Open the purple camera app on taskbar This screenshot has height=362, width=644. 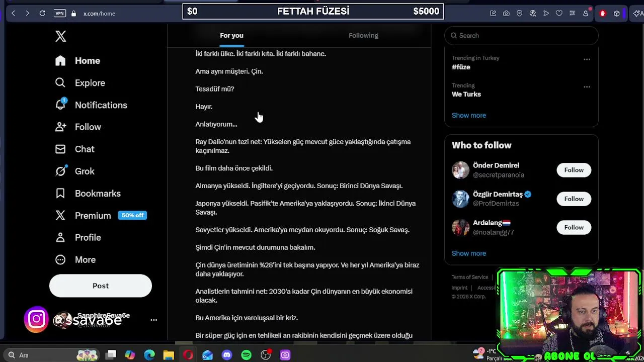285,355
